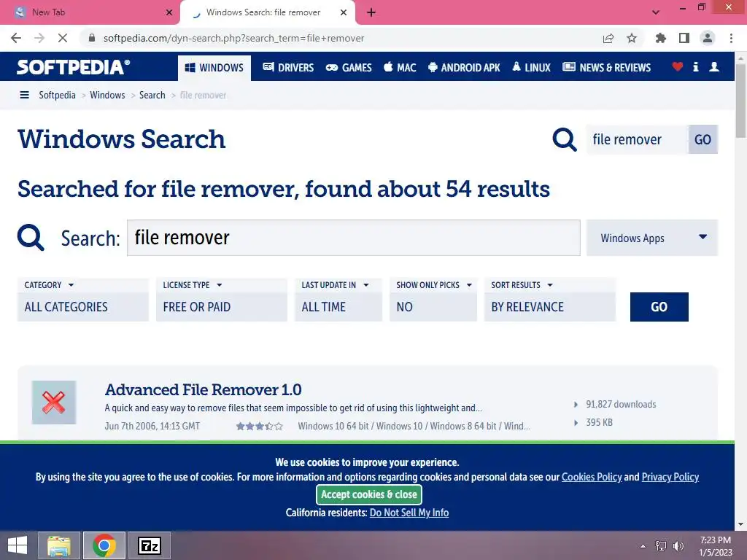747x560 pixels.
Task: Click the main file remover search field
Action: click(354, 238)
